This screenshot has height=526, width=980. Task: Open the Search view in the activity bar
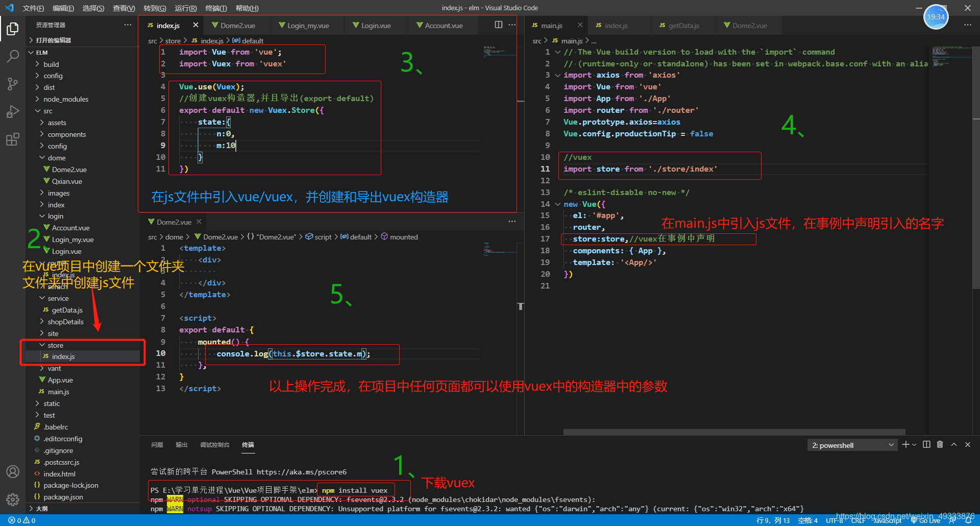(x=13, y=56)
